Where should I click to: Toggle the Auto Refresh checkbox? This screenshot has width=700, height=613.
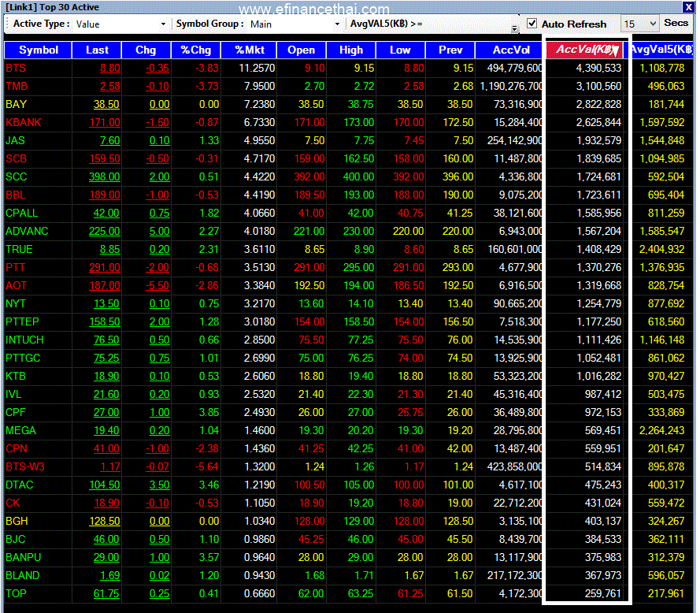(531, 23)
